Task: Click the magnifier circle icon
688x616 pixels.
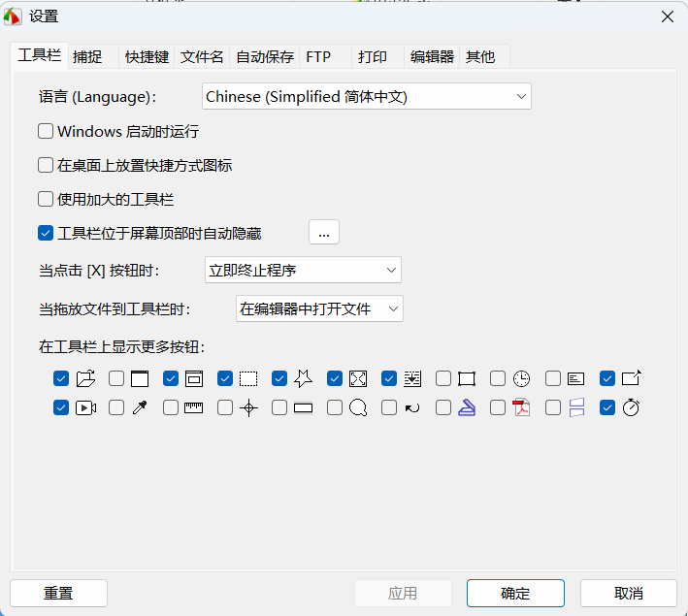Action: pyautogui.click(x=358, y=408)
